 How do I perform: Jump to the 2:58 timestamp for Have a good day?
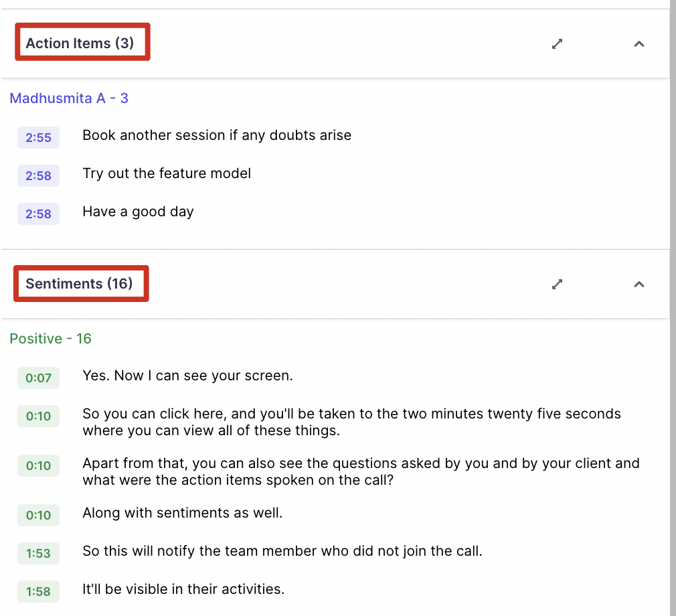pyautogui.click(x=38, y=214)
